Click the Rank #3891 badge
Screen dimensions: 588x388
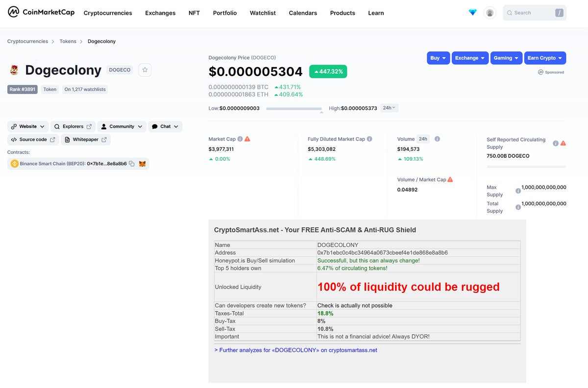coord(23,89)
